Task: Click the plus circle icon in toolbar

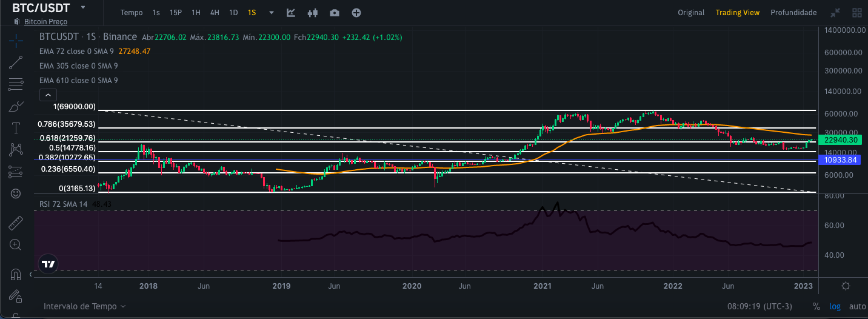Action: click(x=356, y=13)
